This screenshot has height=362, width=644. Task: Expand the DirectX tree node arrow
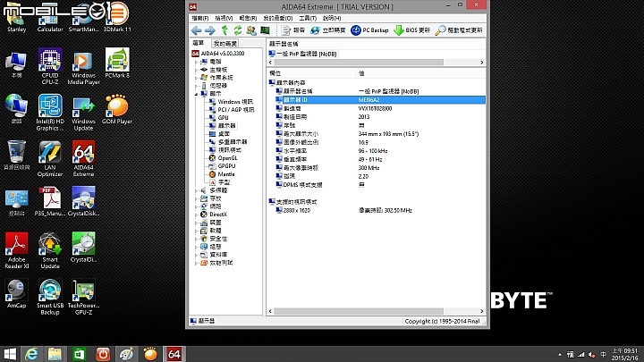point(196,215)
